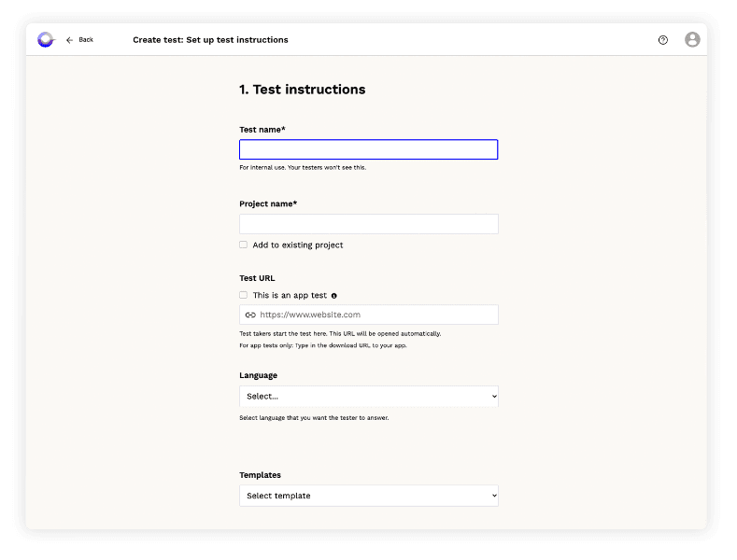Click the Back link text
The image size is (737, 560).
pyautogui.click(x=86, y=40)
